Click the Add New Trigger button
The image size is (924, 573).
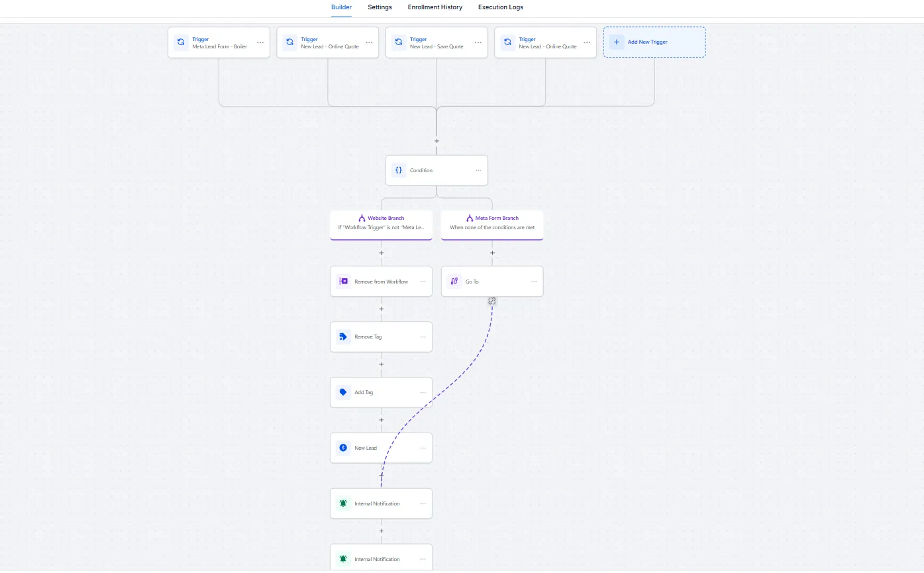coord(654,42)
